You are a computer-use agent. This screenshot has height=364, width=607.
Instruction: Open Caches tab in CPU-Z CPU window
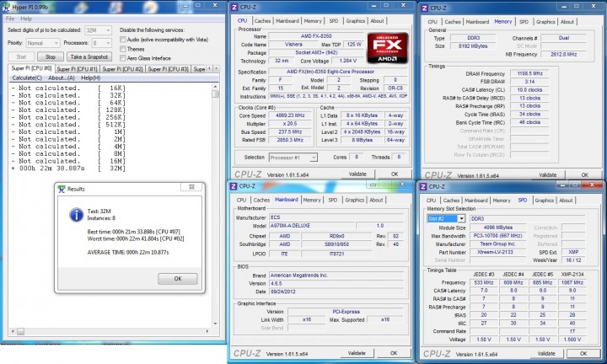point(262,21)
